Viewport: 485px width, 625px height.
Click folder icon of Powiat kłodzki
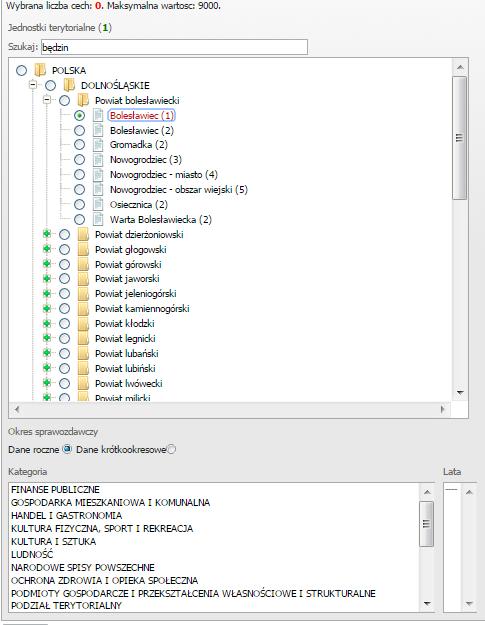pos(83,324)
